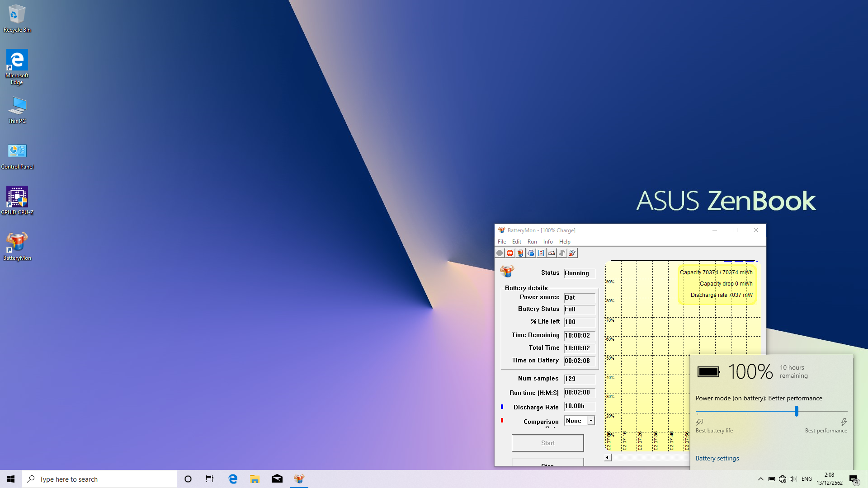This screenshot has width=868, height=488.
Task: Select the BatteryMon desktop shortcut
Action: 17,247
